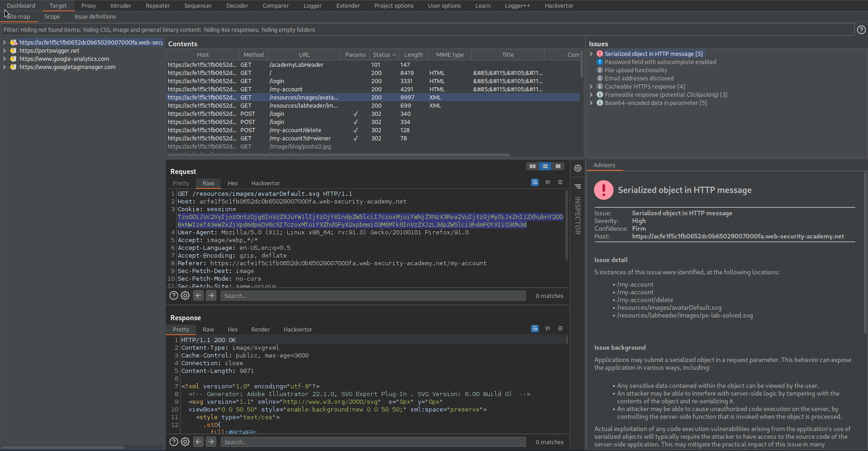Go to previous match in Response search
This screenshot has width=868, height=451.
(198, 442)
